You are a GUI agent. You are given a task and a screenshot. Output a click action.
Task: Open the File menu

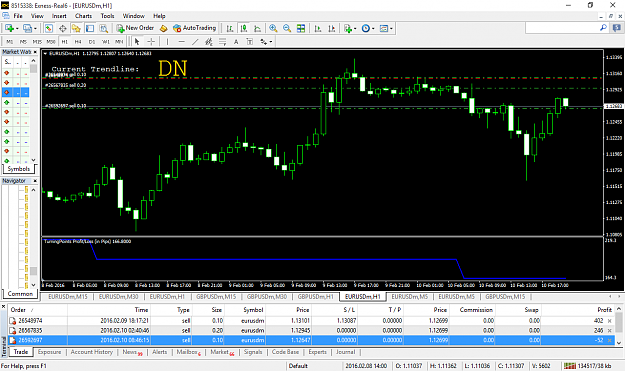[18, 16]
